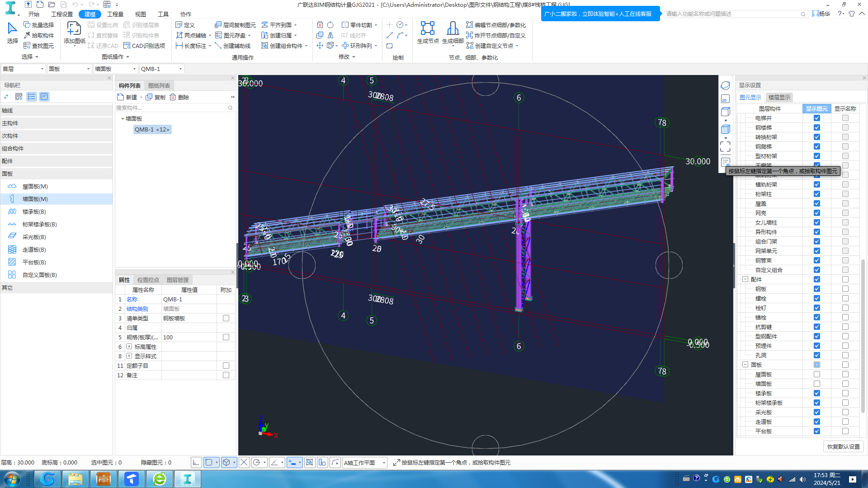The height and width of the screenshot is (488, 868).
Task: Click the 创建辅助线 tool
Action: click(233, 46)
